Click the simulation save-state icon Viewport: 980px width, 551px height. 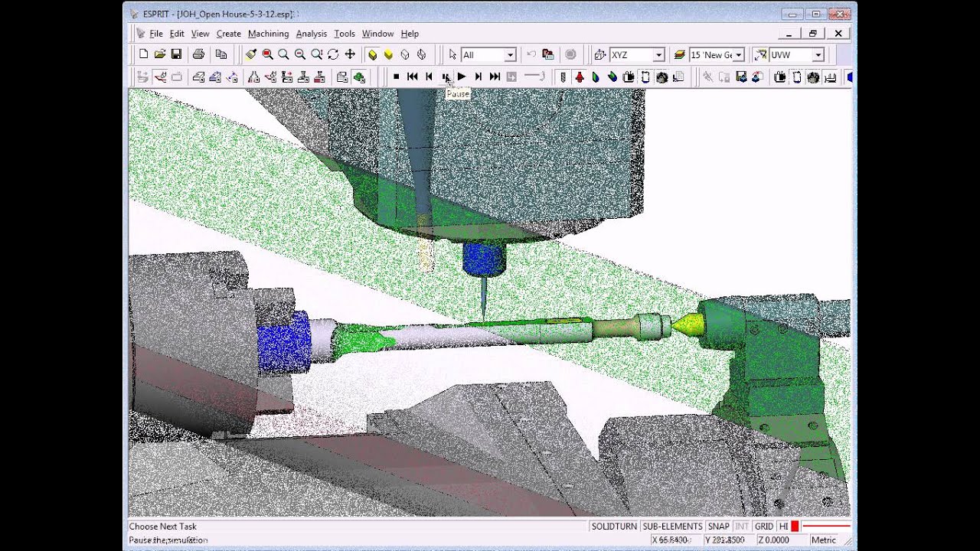click(x=741, y=77)
